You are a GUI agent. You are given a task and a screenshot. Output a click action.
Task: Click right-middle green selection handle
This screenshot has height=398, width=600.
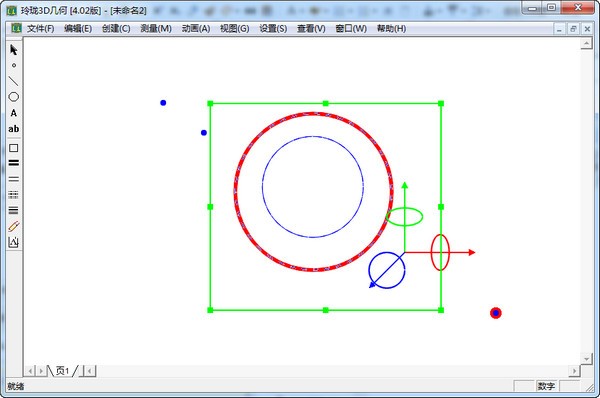[x=441, y=207]
